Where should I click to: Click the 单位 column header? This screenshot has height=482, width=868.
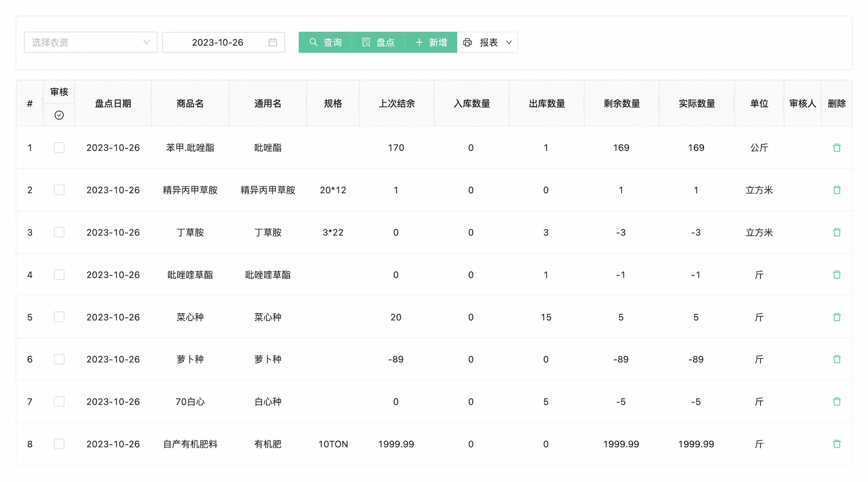[759, 103]
